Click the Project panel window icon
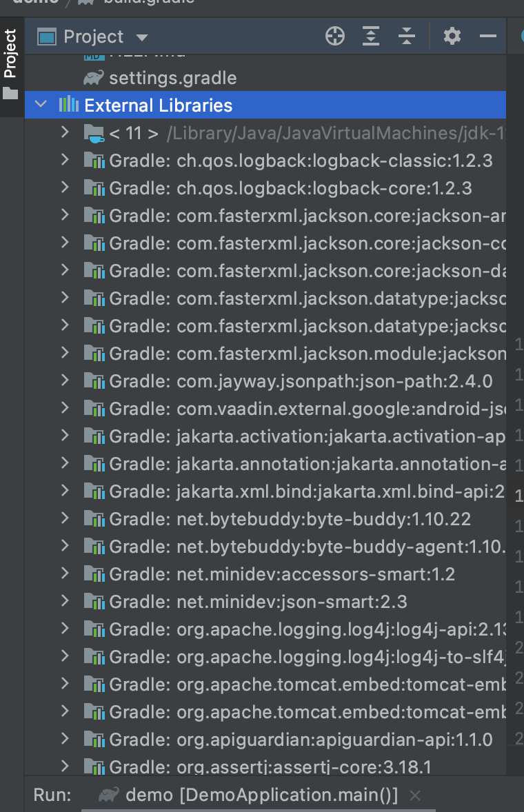524x812 pixels. click(47, 37)
